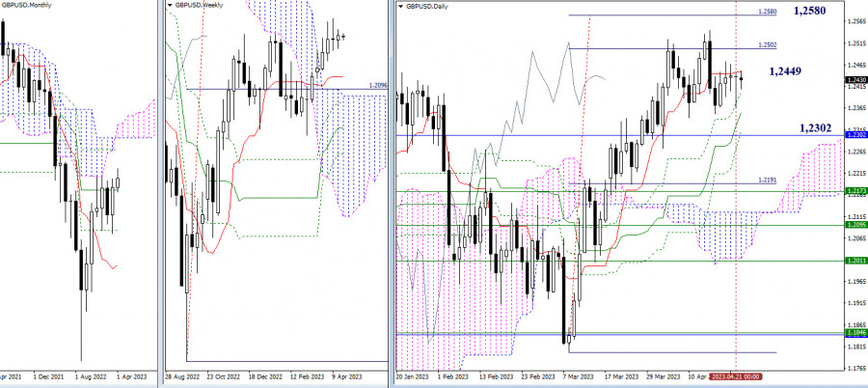Click the 28 Aug 2022 Weekly date label

point(181,376)
